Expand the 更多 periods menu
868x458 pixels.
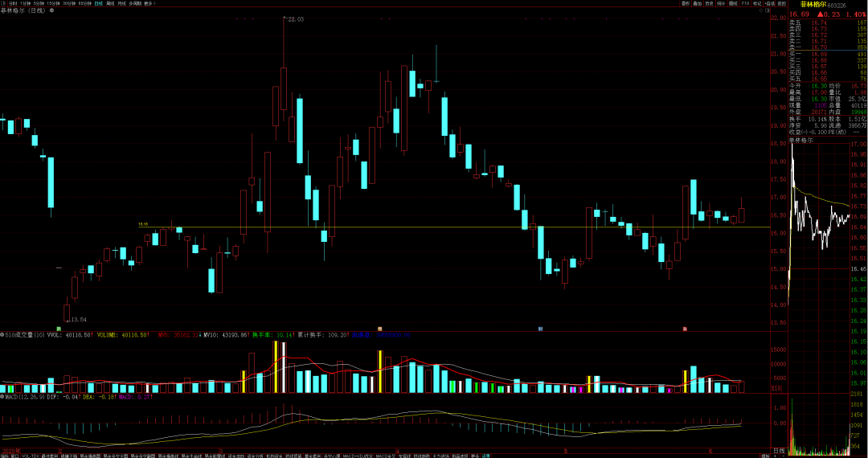[149, 3]
